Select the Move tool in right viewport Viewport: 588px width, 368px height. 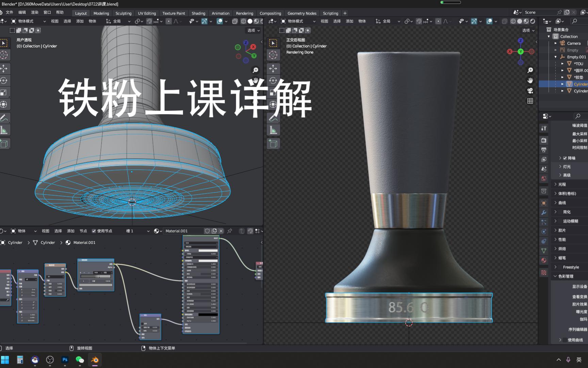tap(273, 68)
